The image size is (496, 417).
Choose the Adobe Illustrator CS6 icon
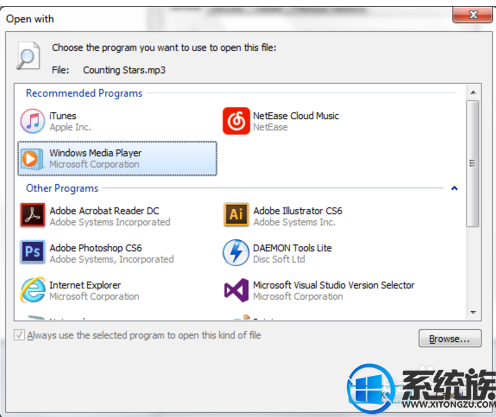pos(236,215)
